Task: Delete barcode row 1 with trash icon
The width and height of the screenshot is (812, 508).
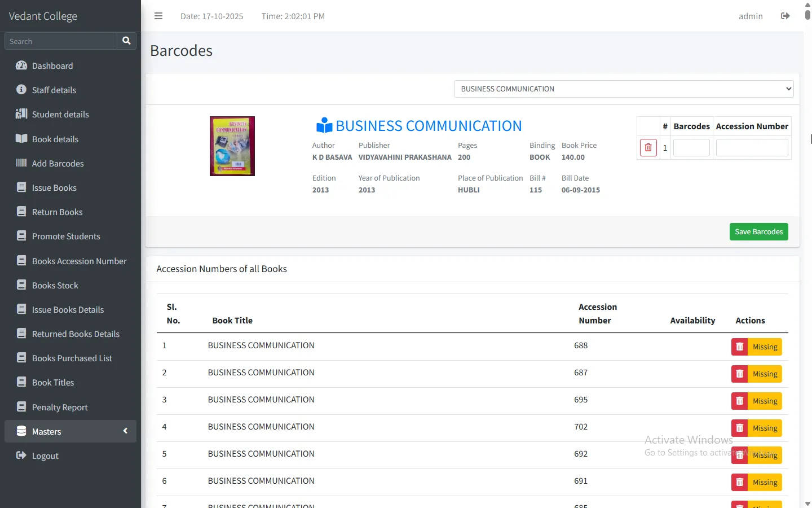Action: tap(648, 148)
